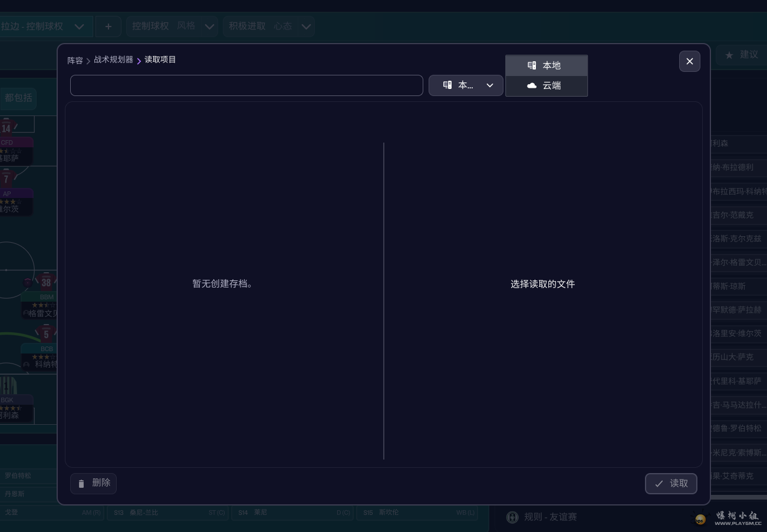Viewport: 767px width, 532px height.
Task: Expand the storage source dropdown in the dialog
Action: pyautogui.click(x=490, y=85)
